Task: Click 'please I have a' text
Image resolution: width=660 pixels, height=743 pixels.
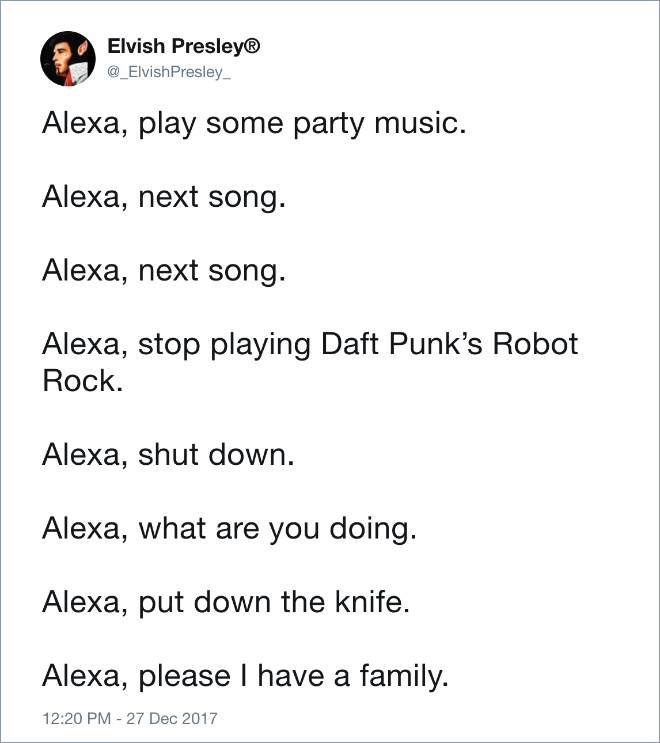Action: point(244,676)
